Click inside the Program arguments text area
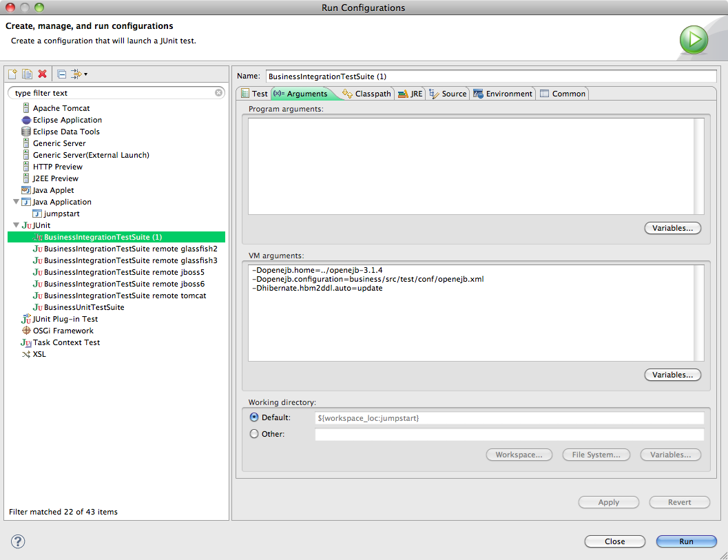Viewport: 728px width, 560px height. point(471,166)
